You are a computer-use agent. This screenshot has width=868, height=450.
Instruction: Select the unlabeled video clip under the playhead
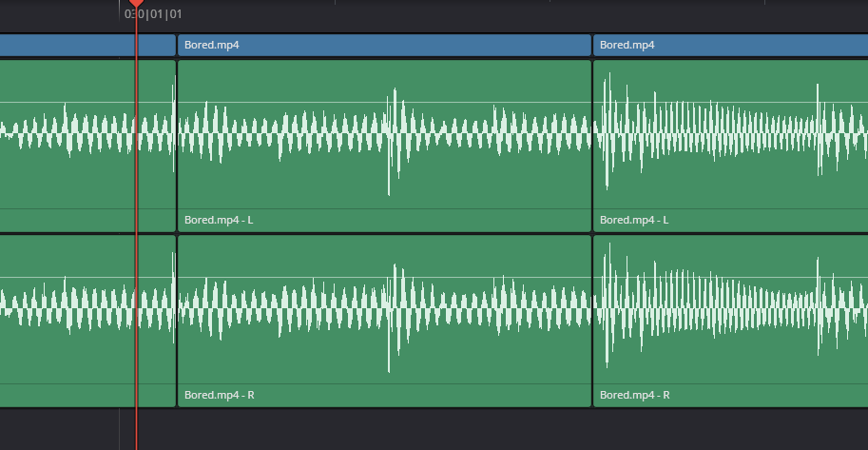coord(87,45)
